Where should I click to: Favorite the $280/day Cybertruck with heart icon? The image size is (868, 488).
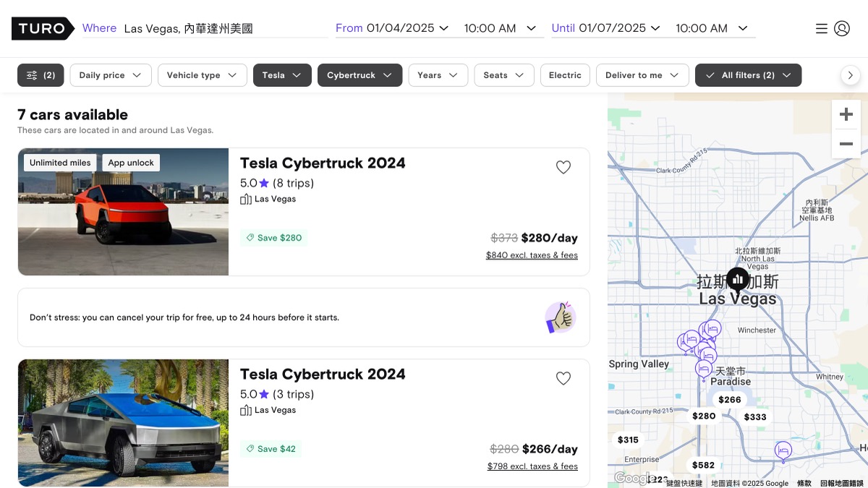click(563, 167)
